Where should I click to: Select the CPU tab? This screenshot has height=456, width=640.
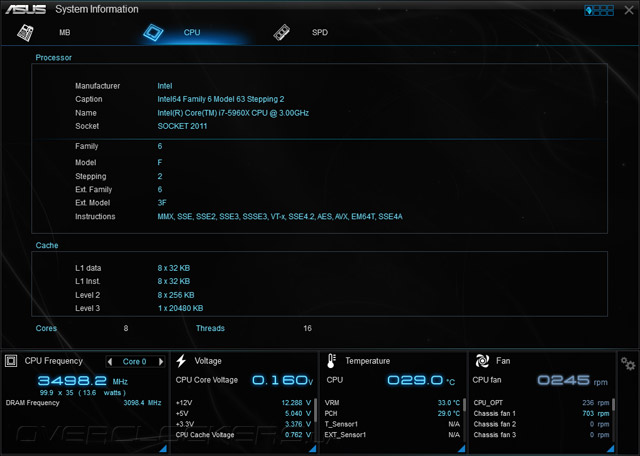[x=192, y=32]
